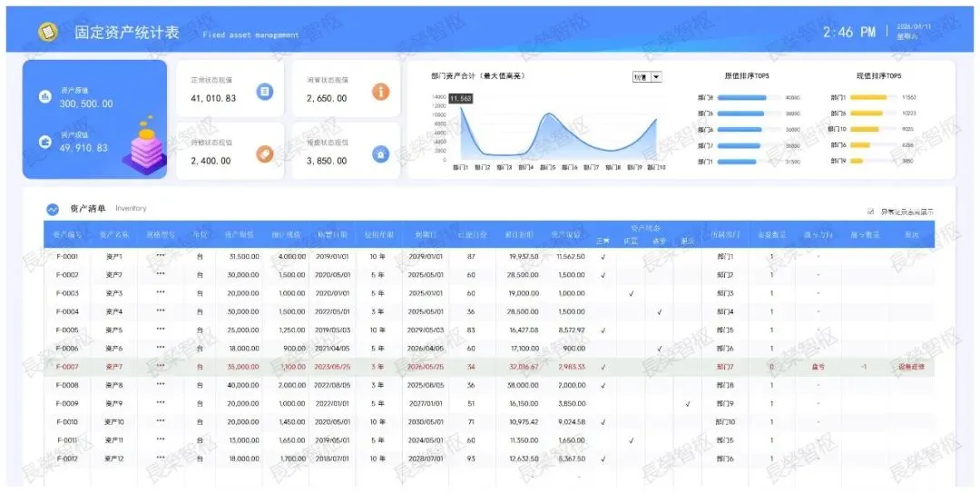The width and height of the screenshot is (980, 493).
Task: Select asset number cell F-0001
Action: 67,257
